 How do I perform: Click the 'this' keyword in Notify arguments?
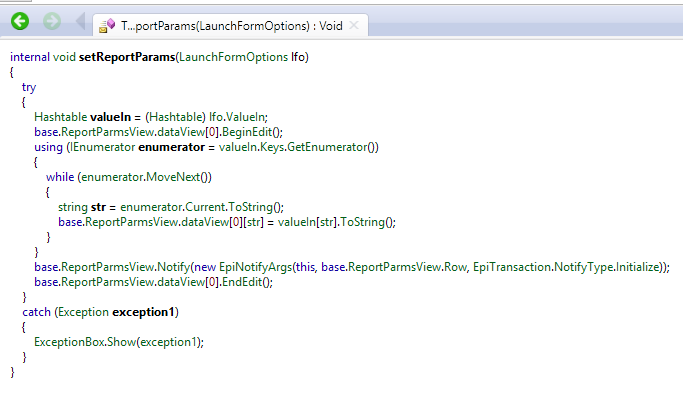[305, 267]
